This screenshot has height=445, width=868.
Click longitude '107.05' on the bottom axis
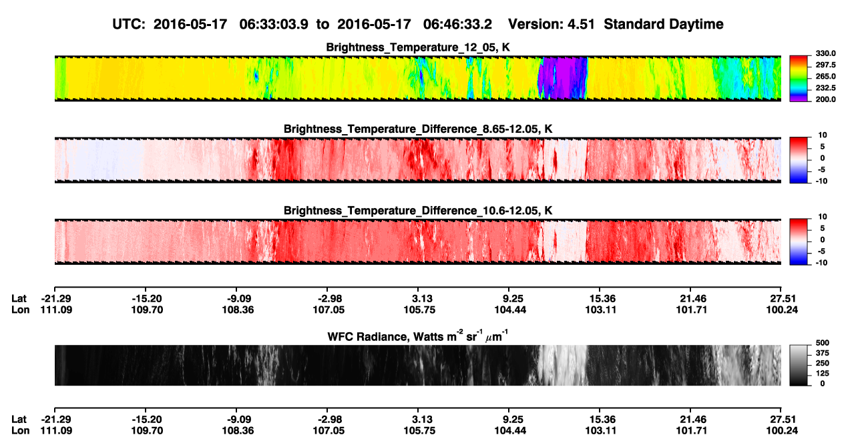point(330,431)
